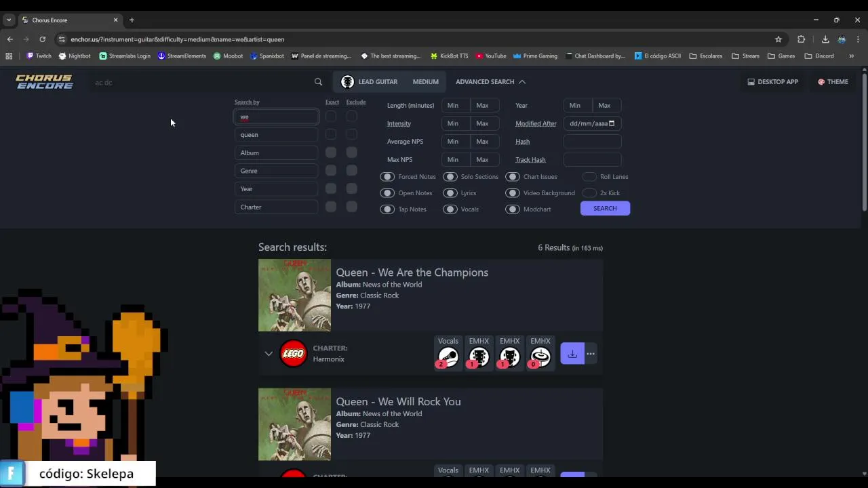Screen dimensions: 868x488
Task: Click the lead guitar instrument icon
Action: click(347, 82)
